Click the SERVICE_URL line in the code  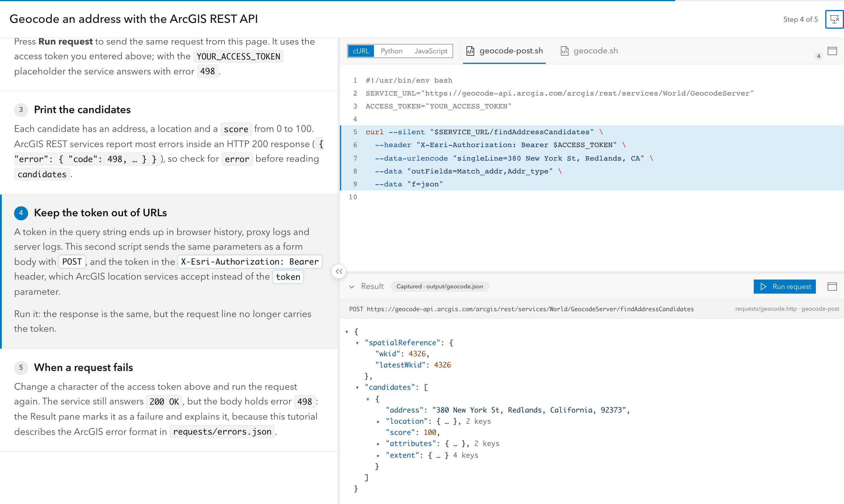point(559,93)
